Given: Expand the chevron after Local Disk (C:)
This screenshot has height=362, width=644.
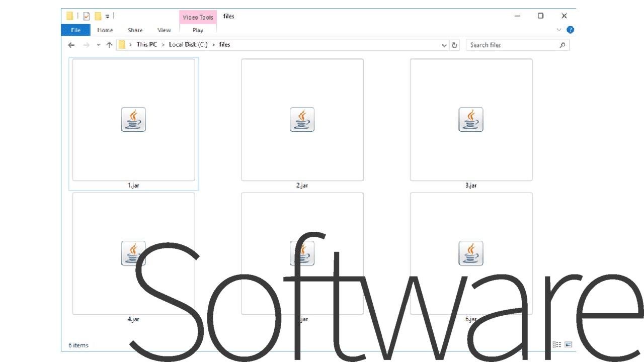Looking at the screenshot, I should pyautogui.click(x=213, y=45).
